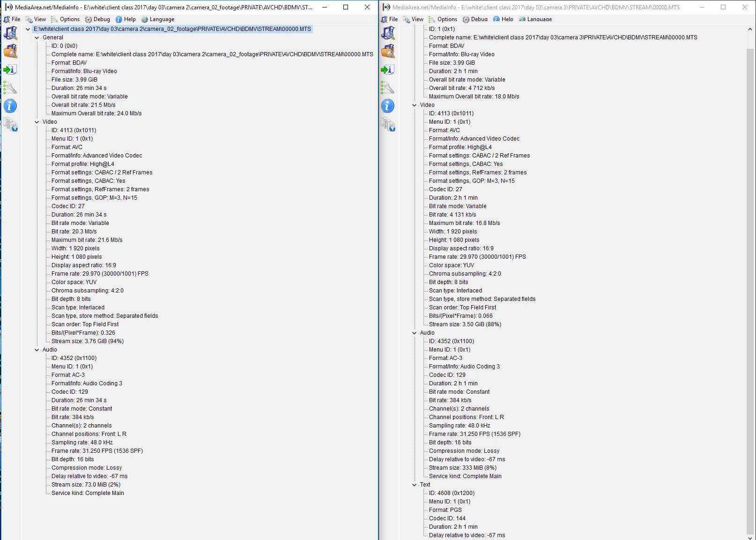Image resolution: width=756 pixels, height=540 pixels.
Task: Open File menu in left window
Action: (x=12, y=19)
